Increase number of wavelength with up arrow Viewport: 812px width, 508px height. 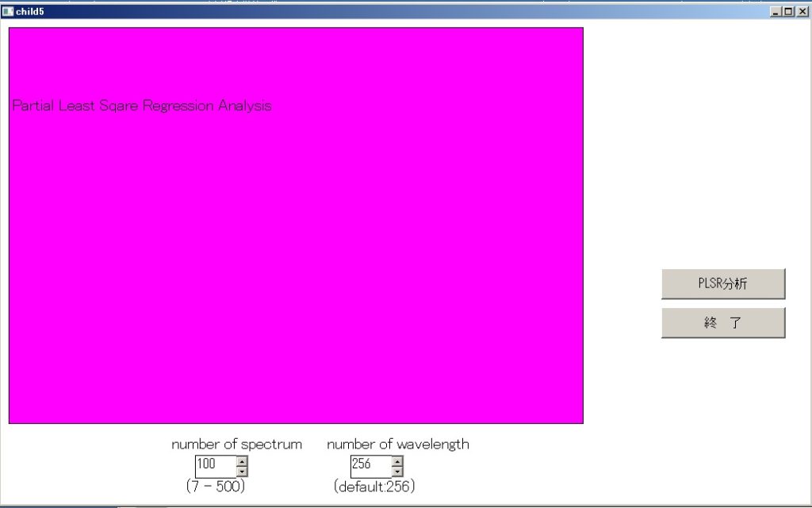coord(397,461)
